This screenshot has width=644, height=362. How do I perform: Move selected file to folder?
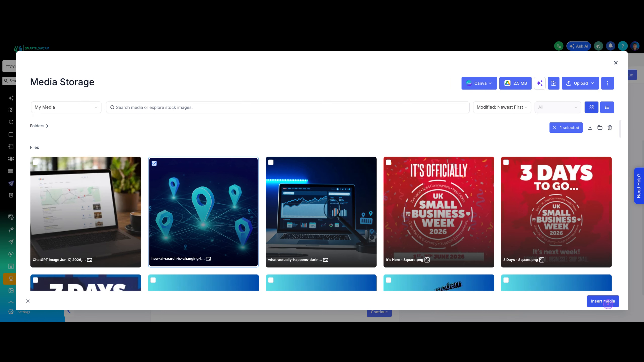600,128
